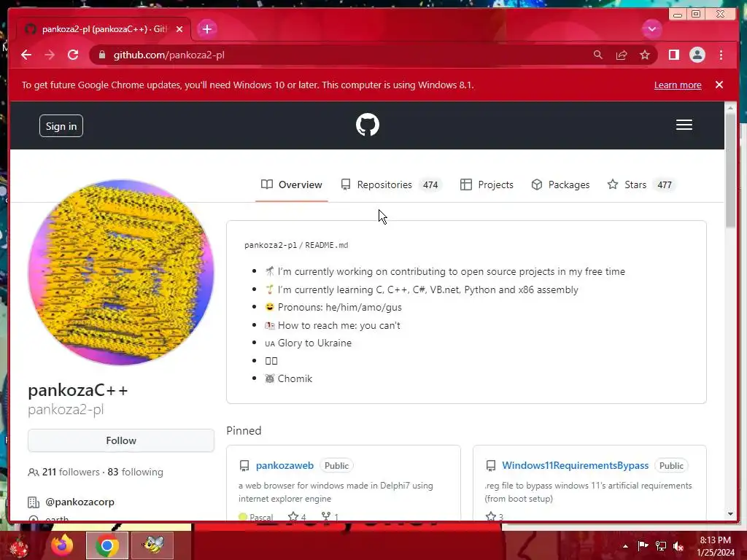Open the Windows11RequirementsBypass repository
This screenshot has width=747, height=560.
pos(575,465)
